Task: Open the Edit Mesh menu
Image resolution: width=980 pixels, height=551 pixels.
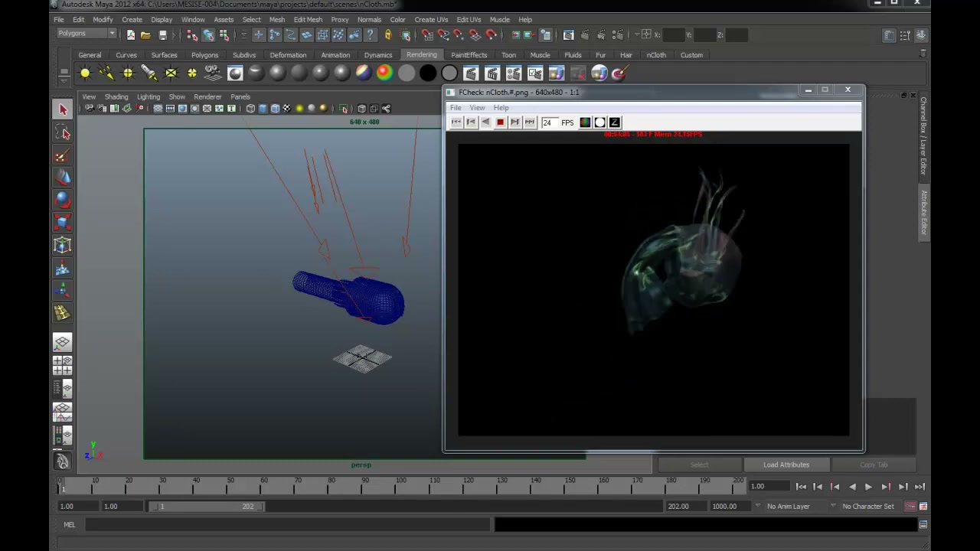Action: tap(308, 19)
